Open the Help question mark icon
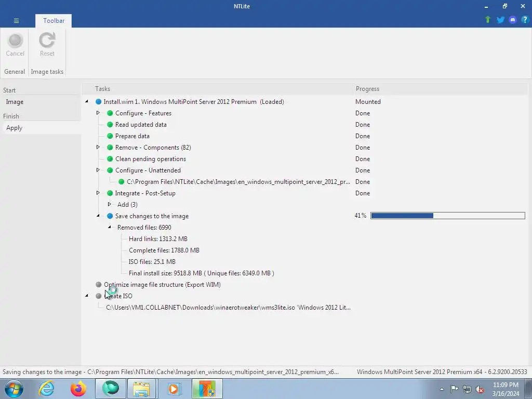532x399 pixels. (525, 20)
